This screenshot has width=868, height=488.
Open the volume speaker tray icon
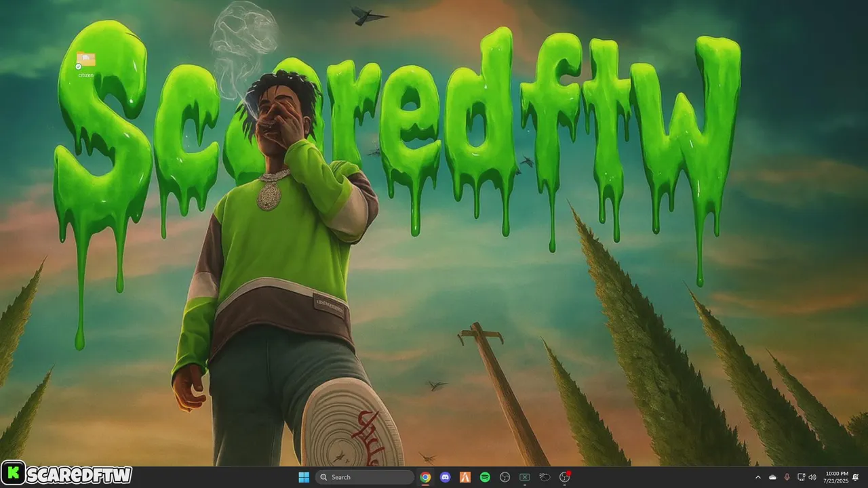pos(812,477)
